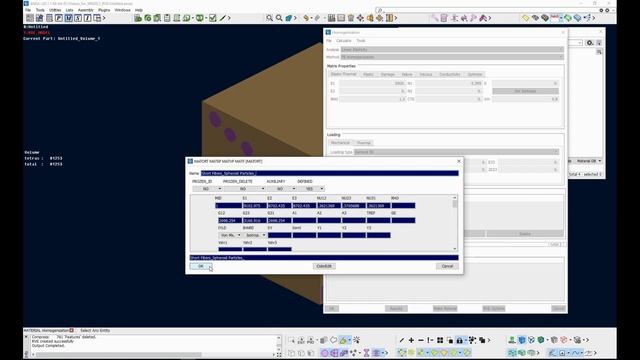The image size is (640, 360).
Task: Open the DEFINED dropdown set to YES
Action: point(311,189)
